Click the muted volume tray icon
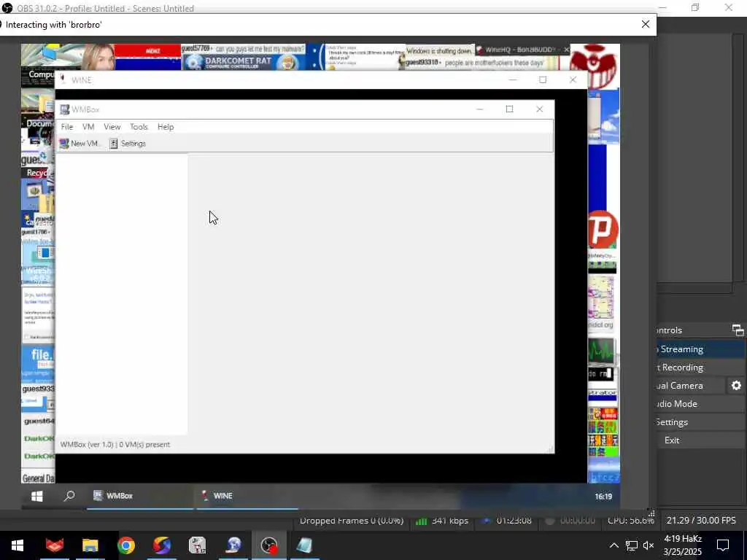Screen dimensions: 747x560 coord(649,545)
